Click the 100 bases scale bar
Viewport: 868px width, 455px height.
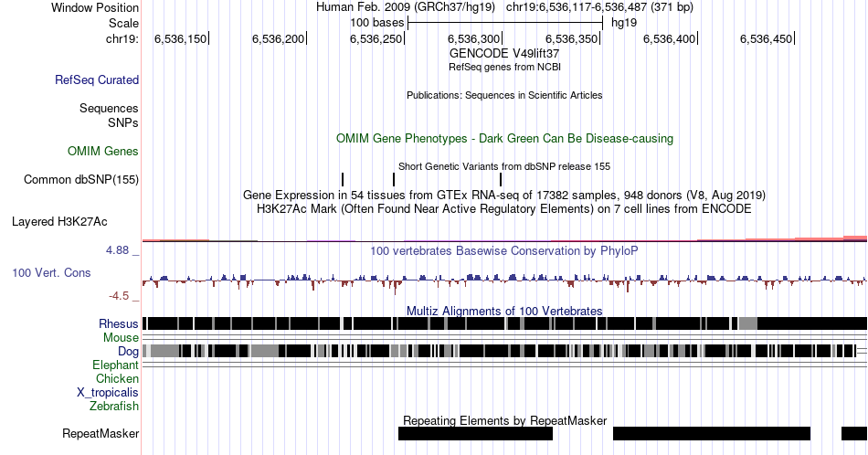pyautogui.click(x=505, y=23)
